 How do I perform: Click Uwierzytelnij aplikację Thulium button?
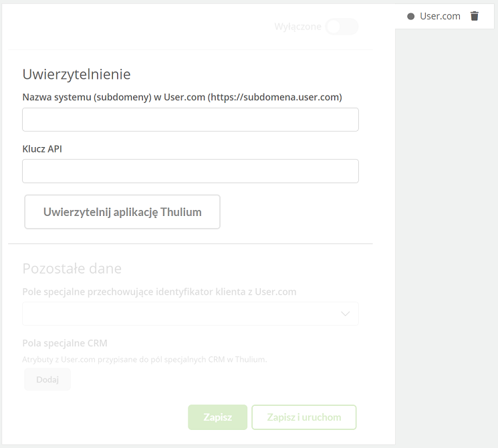click(x=122, y=212)
